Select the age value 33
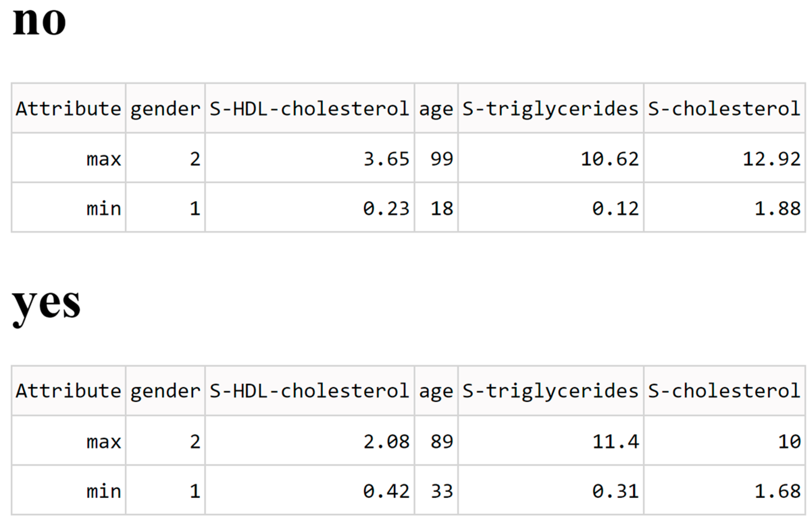 tap(442, 491)
